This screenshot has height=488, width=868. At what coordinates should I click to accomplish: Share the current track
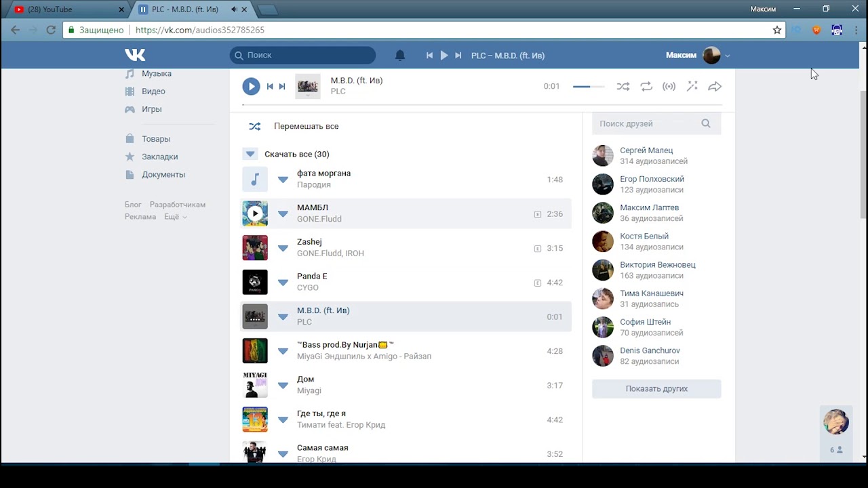715,87
